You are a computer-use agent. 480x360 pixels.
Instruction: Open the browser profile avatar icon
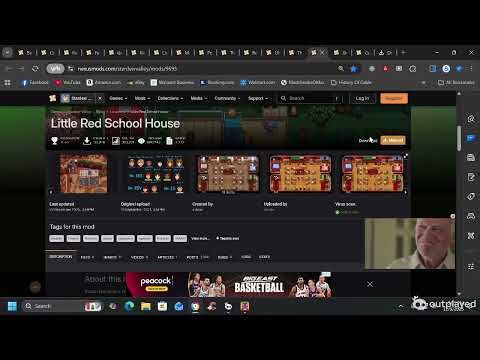coord(446,69)
